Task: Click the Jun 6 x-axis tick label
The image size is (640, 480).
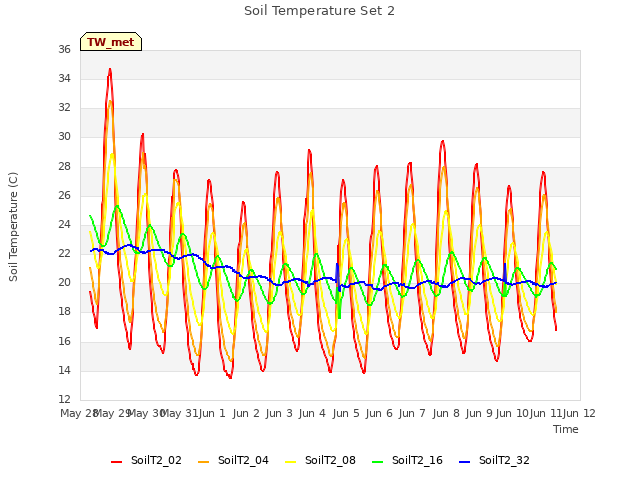Action: [379, 413]
